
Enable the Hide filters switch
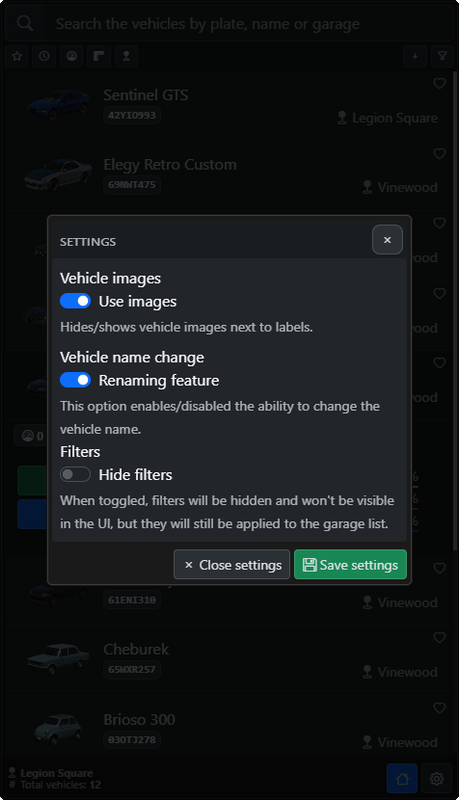(75, 474)
